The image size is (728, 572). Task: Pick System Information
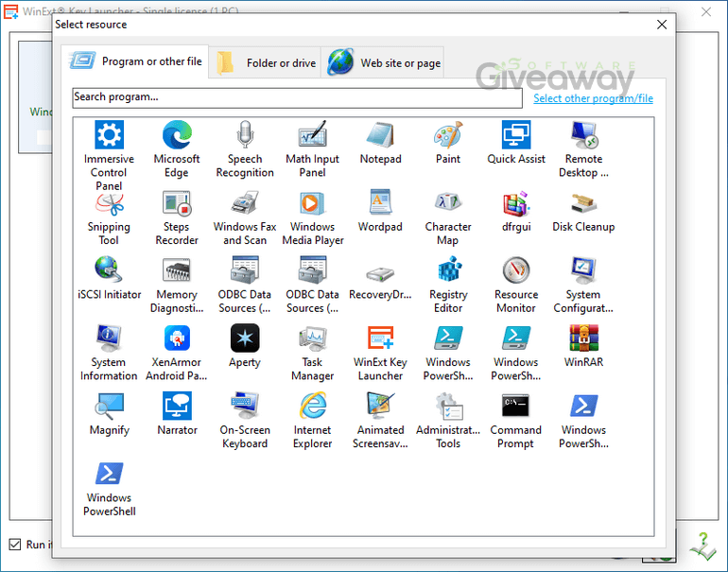pyautogui.click(x=109, y=338)
